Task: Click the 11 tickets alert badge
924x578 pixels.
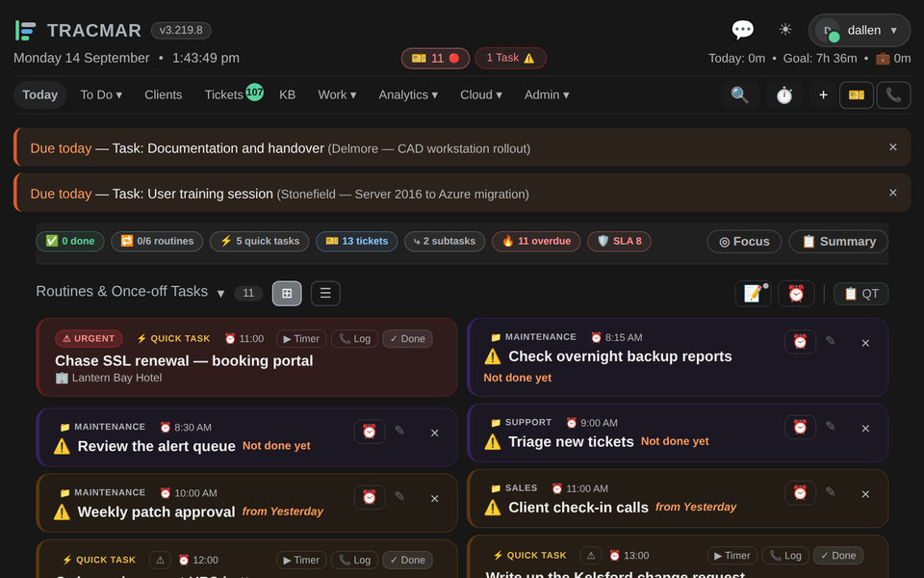Action: pyautogui.click(x=435, y=58)
